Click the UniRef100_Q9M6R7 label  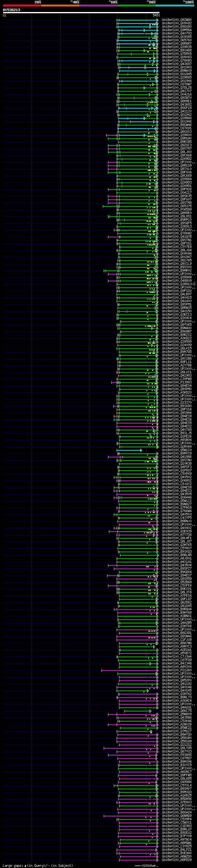(x=176, y=43)
